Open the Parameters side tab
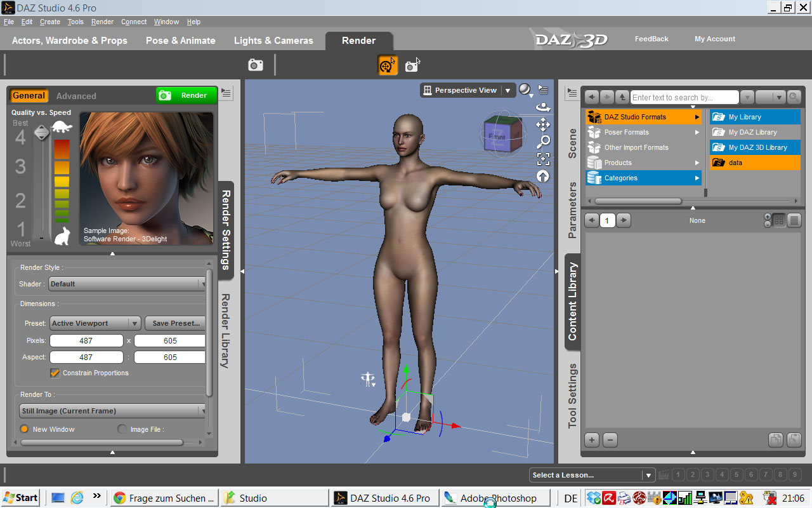Screen dimensions: 812x508 (x=572, y=210)
